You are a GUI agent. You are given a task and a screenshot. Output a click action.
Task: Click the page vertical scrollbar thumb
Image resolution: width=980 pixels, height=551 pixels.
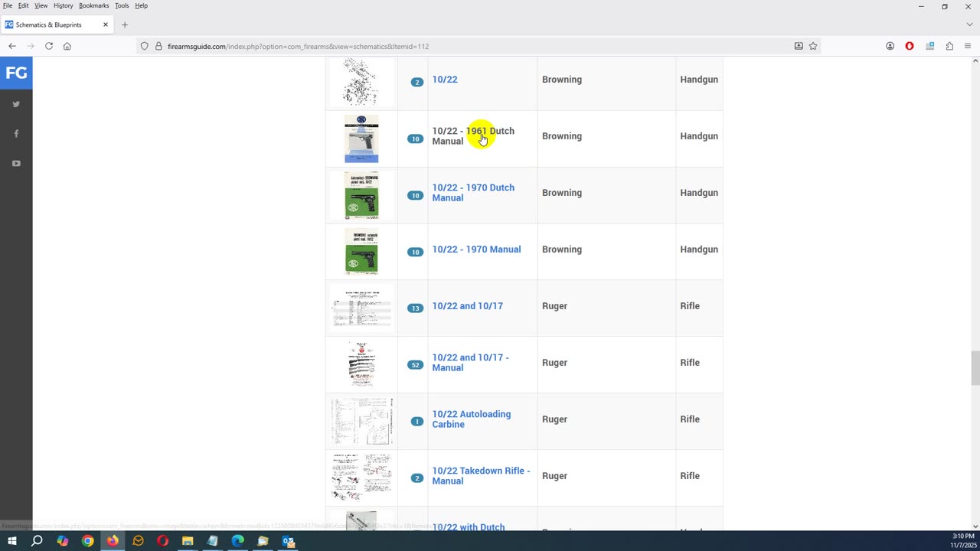click(975, 369)
